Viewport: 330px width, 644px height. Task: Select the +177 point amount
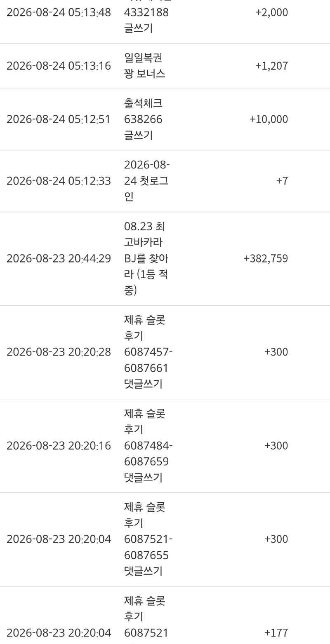pyautogui.click(x=276, y=633)
